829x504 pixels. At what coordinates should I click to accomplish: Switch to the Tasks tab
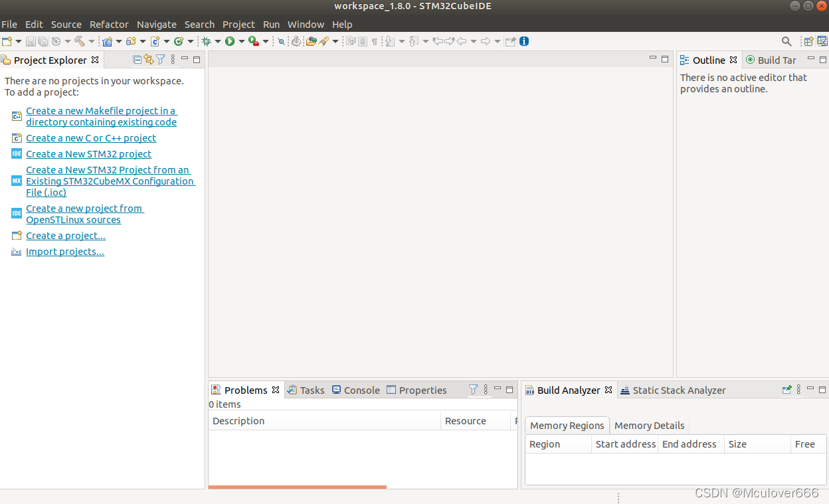click(x=306, y=390)
